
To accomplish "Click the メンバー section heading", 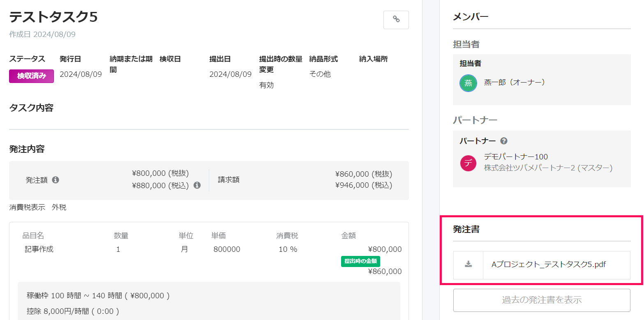I will 471,17.
